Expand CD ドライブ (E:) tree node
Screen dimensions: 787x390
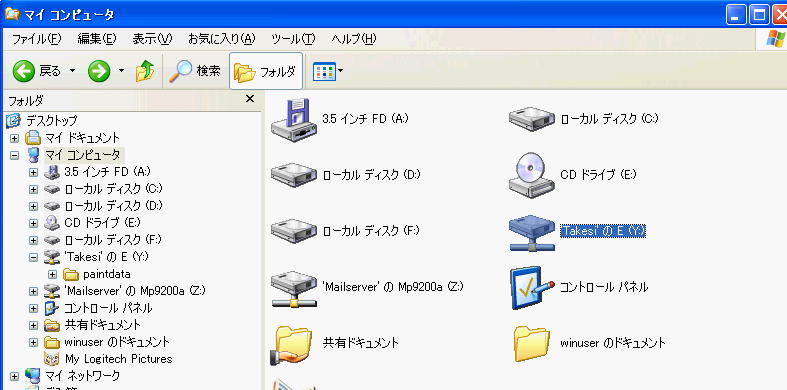pyautogui.click(x=33, y=223)
